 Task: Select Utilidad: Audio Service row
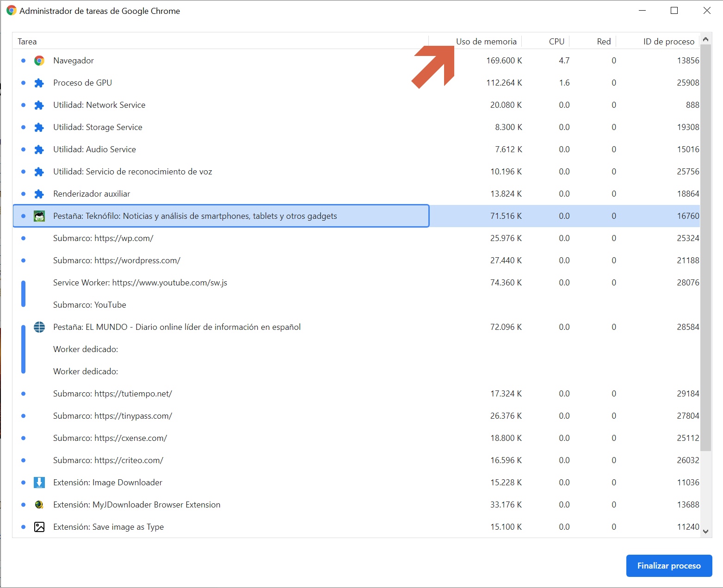click(356, 149)
